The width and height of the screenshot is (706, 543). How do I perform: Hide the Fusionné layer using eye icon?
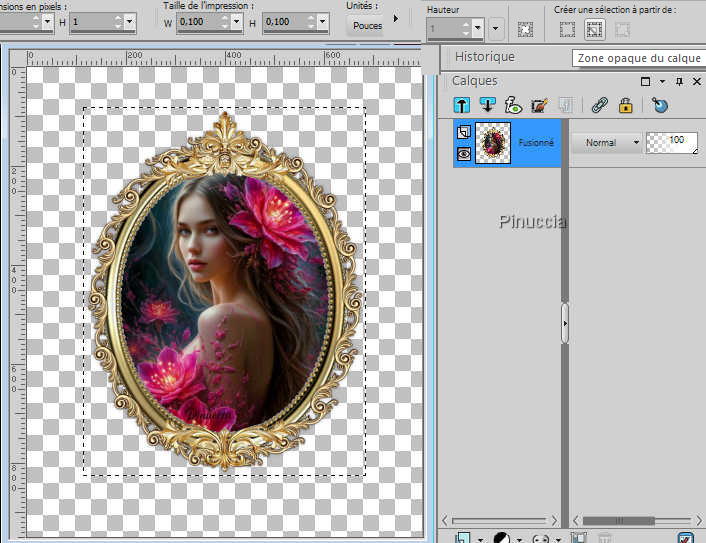464,154
